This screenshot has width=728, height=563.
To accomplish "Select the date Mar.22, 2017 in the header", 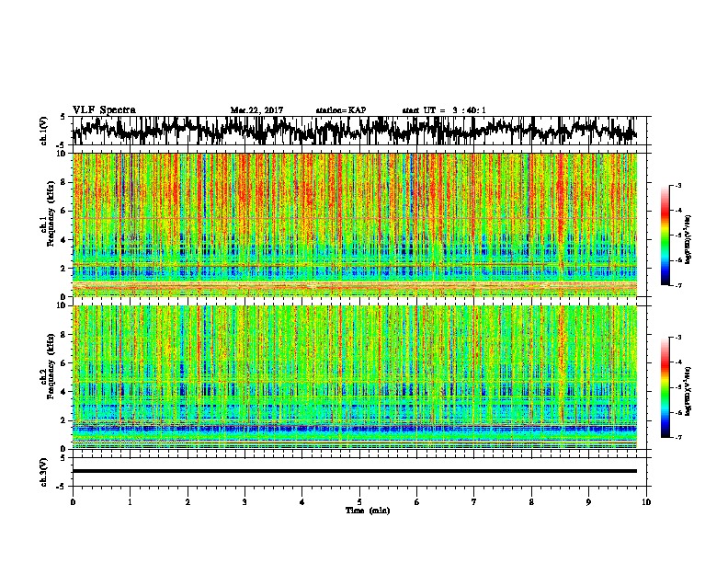I will (x=256, y=110).
